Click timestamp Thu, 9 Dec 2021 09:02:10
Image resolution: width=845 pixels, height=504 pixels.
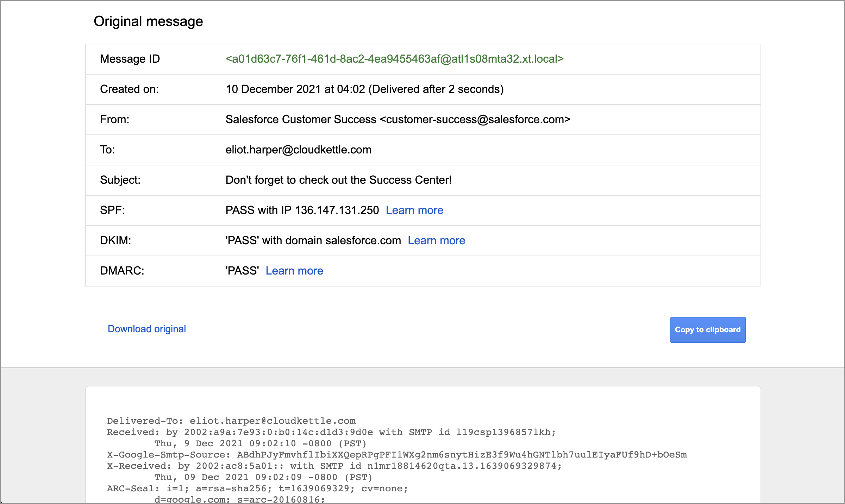pyautogui.click(x=261, y=443)
